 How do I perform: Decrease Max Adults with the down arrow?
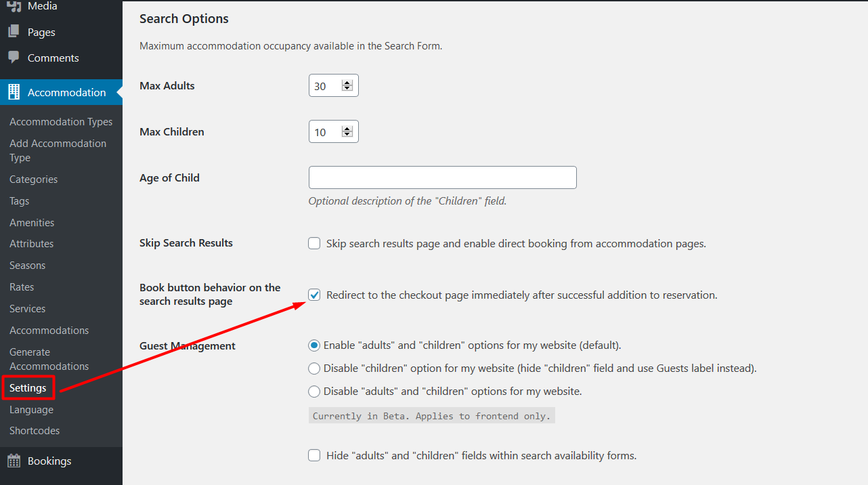click(x=347, y=89)
